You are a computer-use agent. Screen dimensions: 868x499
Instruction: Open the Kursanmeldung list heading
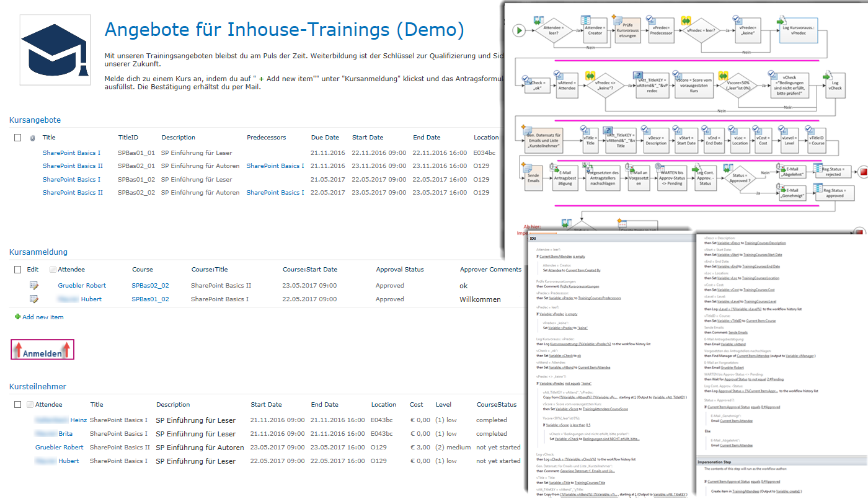(38, 252)
